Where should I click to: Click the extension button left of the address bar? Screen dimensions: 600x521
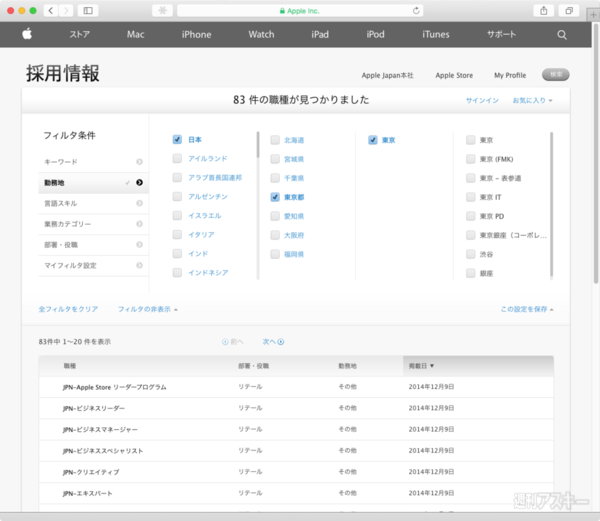(163, 10)
